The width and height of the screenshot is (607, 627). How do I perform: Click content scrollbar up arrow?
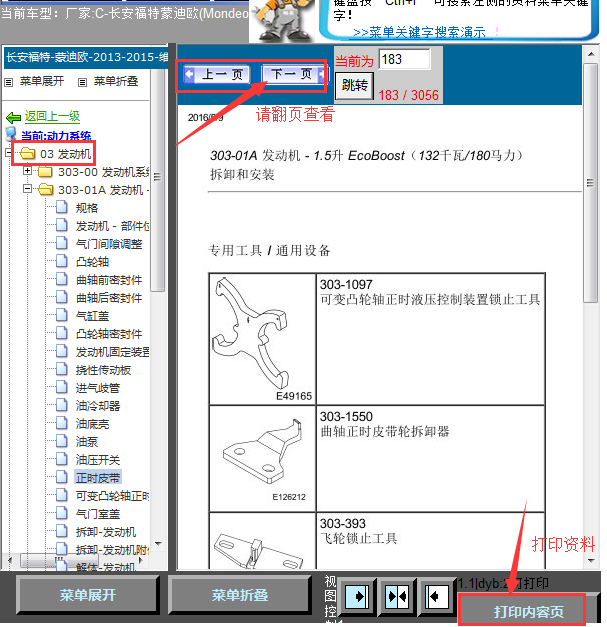click(591, 54)
